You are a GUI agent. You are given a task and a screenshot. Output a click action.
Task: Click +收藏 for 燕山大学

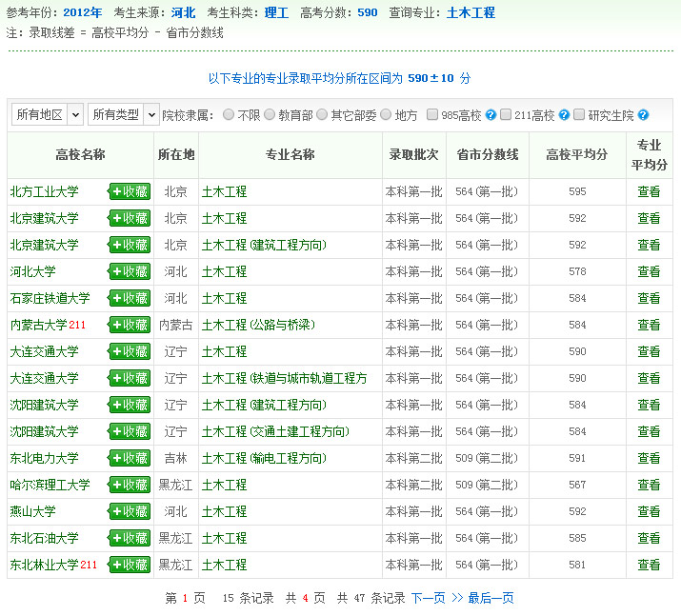point(130,511)
